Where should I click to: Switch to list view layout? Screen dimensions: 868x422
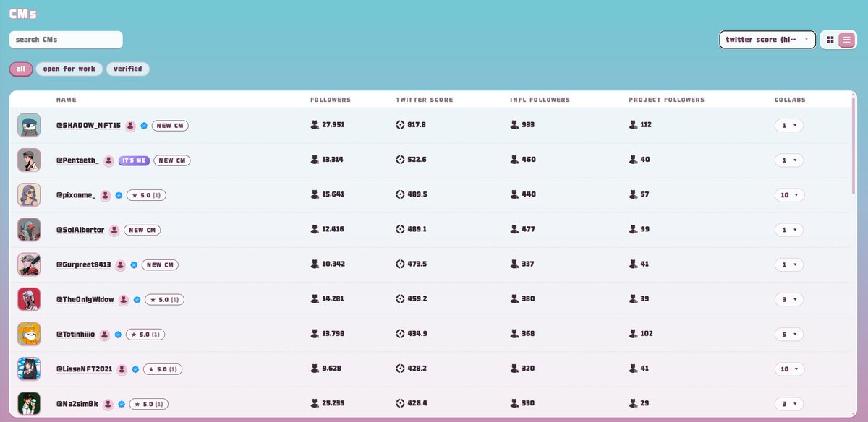(x=846, y=40)
